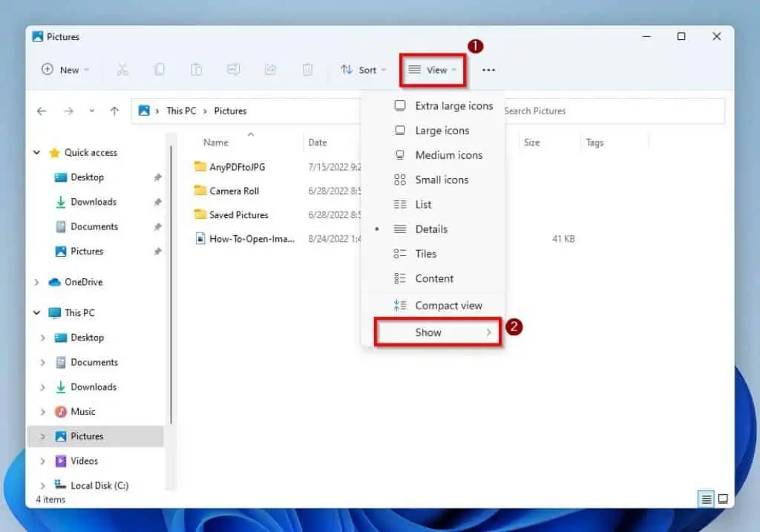The height and width of the screenshot is (532, 760).
Task: Open recent locations dropdown arrow
Action: (91, 111)
